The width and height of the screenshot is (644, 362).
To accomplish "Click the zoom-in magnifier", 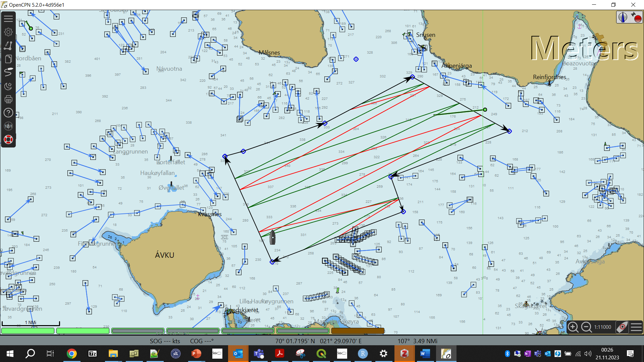I will 573,327.
